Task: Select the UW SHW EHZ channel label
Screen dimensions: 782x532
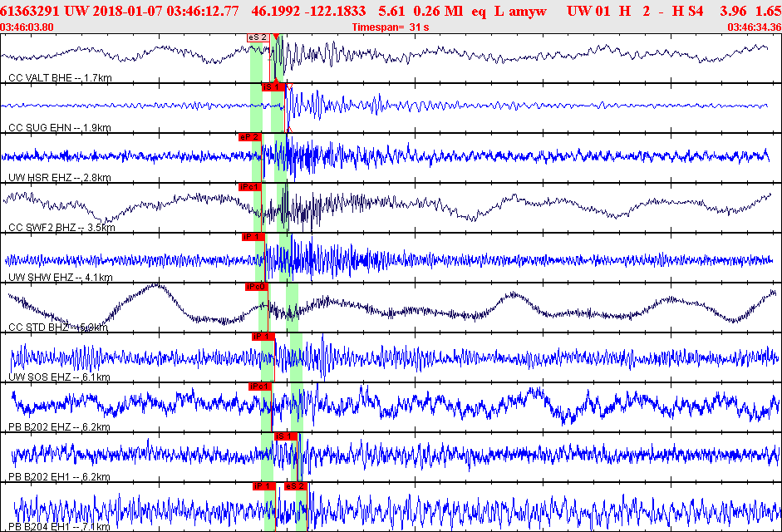Action: pos(61,278)
